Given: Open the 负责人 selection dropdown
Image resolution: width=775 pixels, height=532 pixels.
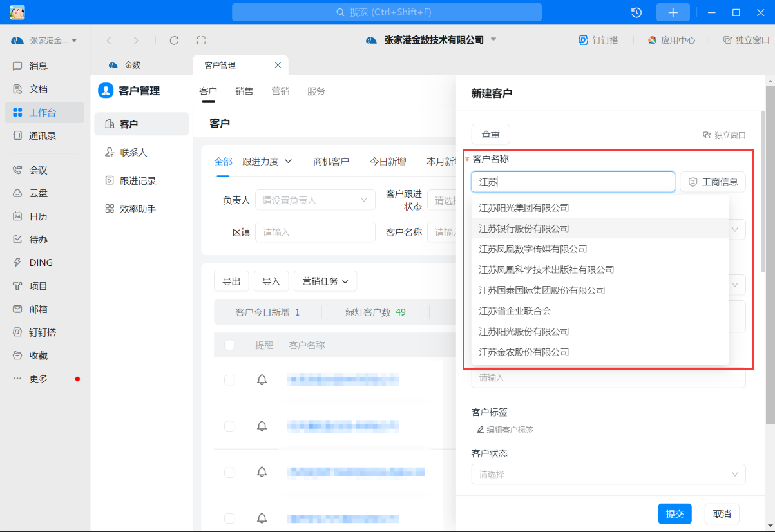Looking at the screenshot, I should [x=315, y=200].
